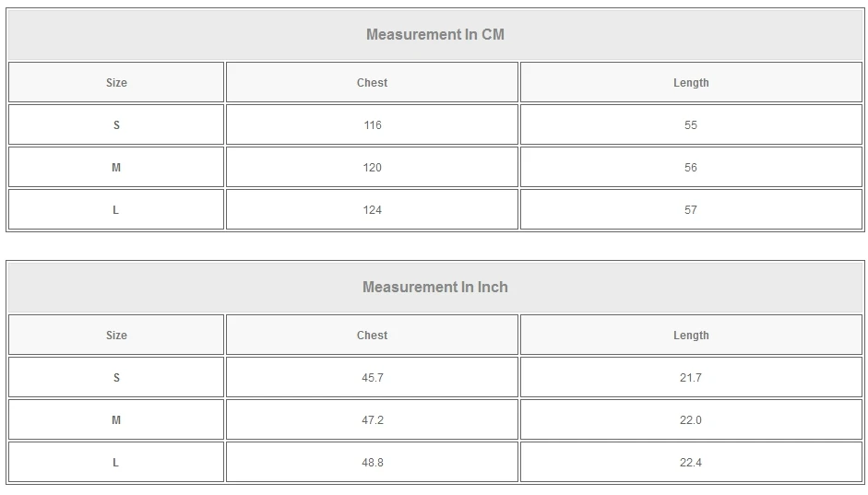This screenshot has width=868, height=495.
Task: Click the S size cell in the CM table
Action: pyautogui.click(x=116, y=125)
